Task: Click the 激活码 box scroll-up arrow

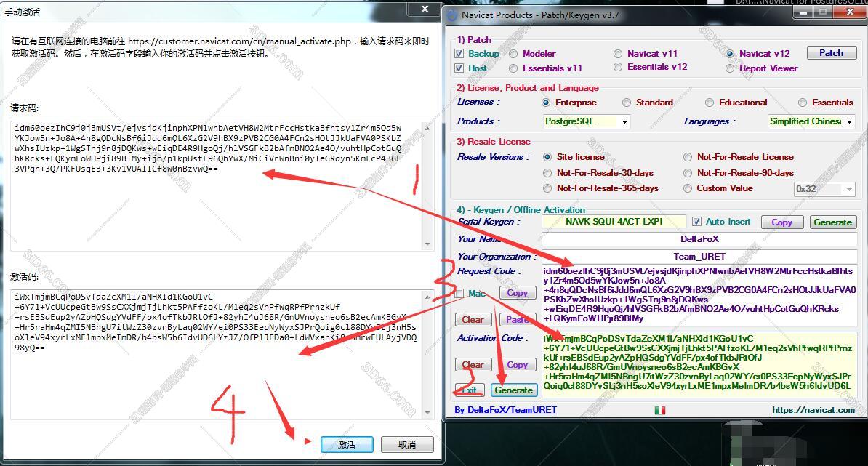Action: pyautogui.click(x=427, y=297)
